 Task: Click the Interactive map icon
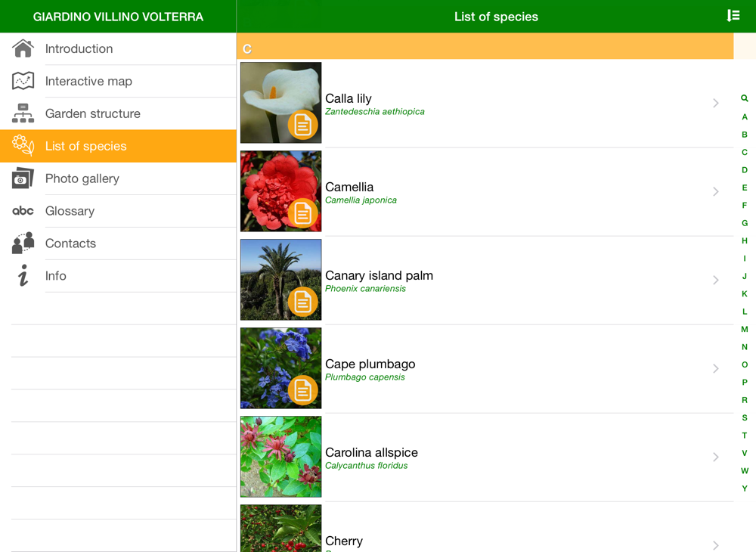(x=23, y=81)
